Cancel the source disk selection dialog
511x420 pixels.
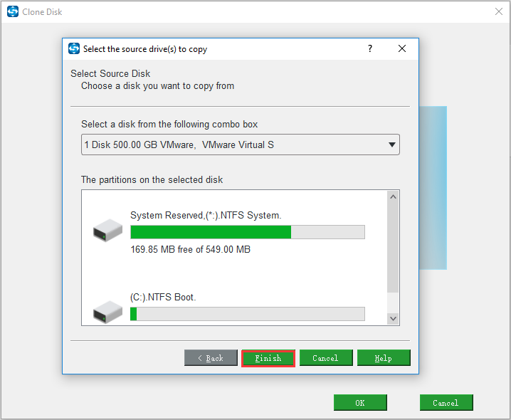(326, 358)
